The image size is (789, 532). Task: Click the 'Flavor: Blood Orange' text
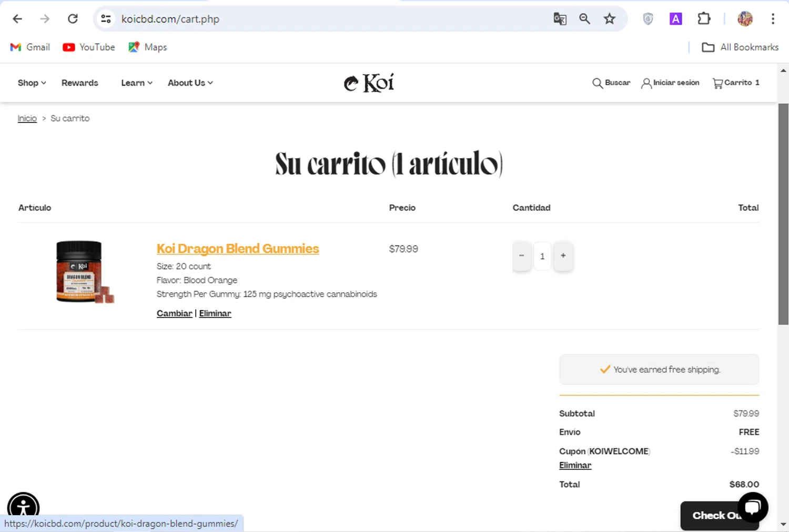[197, 280]
